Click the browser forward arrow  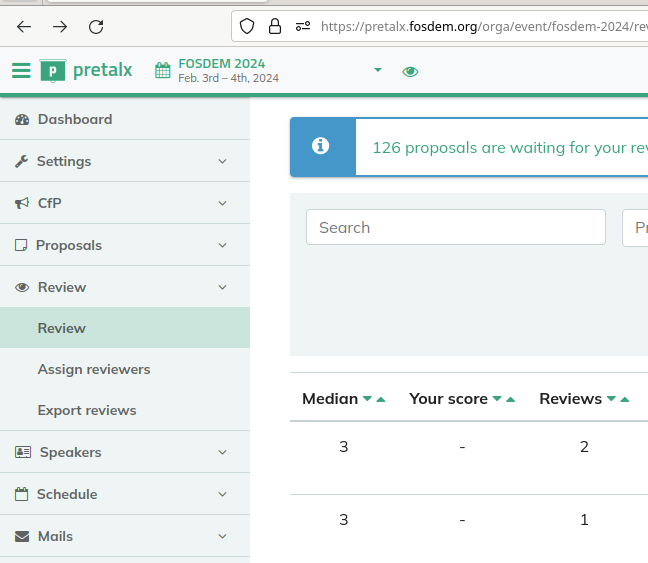coord(60,27)
